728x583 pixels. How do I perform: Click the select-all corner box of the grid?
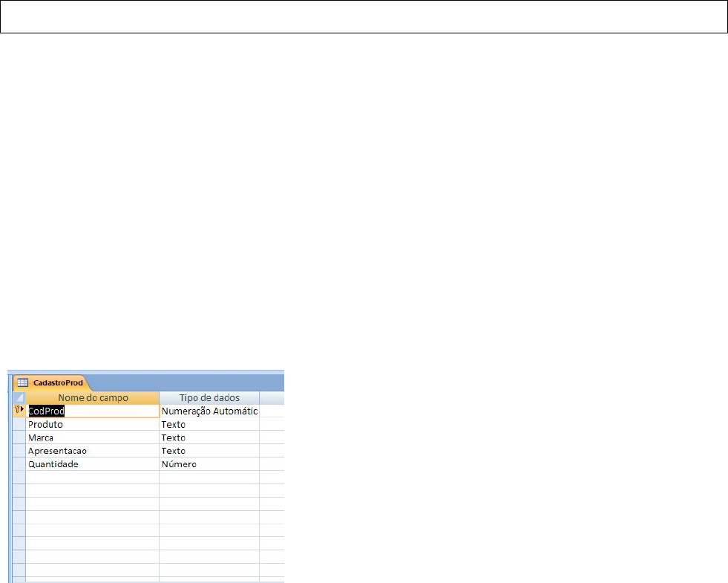(x=19, y=398)
